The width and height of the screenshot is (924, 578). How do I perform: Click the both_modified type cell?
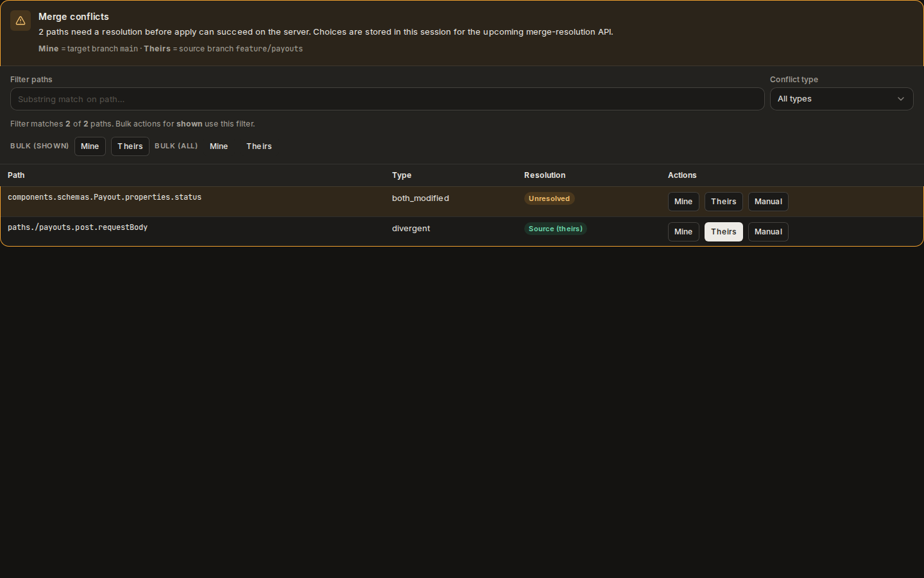[x=420, y=198]
